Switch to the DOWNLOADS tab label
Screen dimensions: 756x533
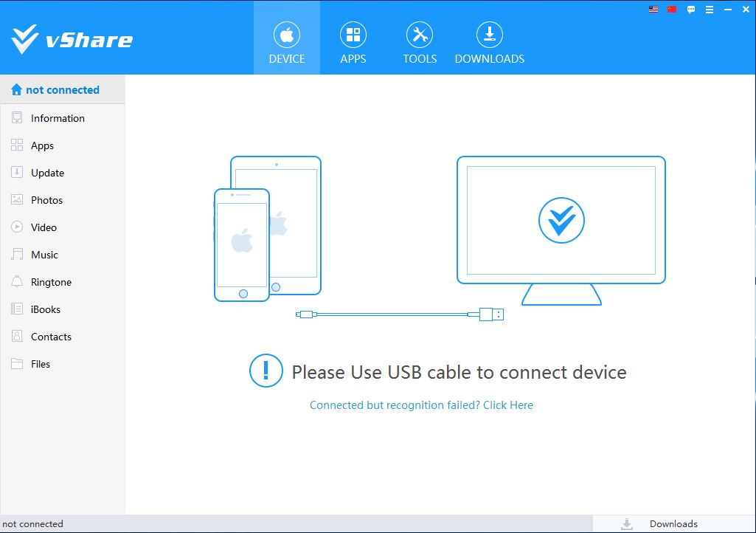490,59
